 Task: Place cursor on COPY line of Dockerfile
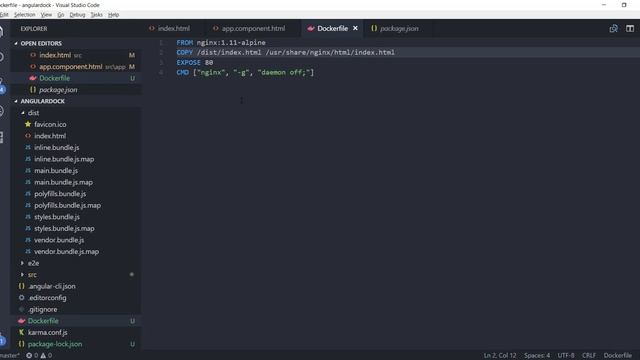[285, 53]
